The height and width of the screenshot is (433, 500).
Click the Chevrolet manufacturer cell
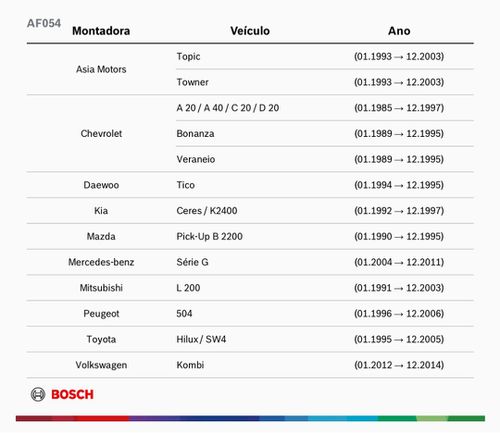(101, 134)
